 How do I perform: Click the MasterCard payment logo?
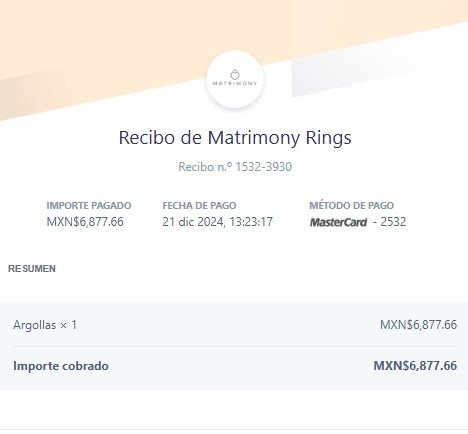click(x=338, y=222)
